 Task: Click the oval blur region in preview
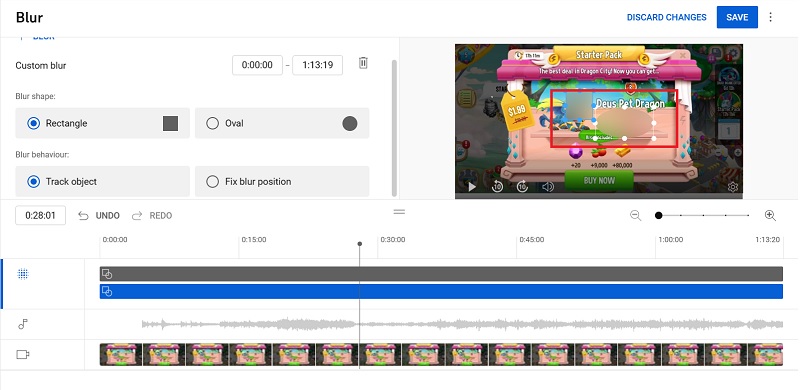click(x=624, y=123)
